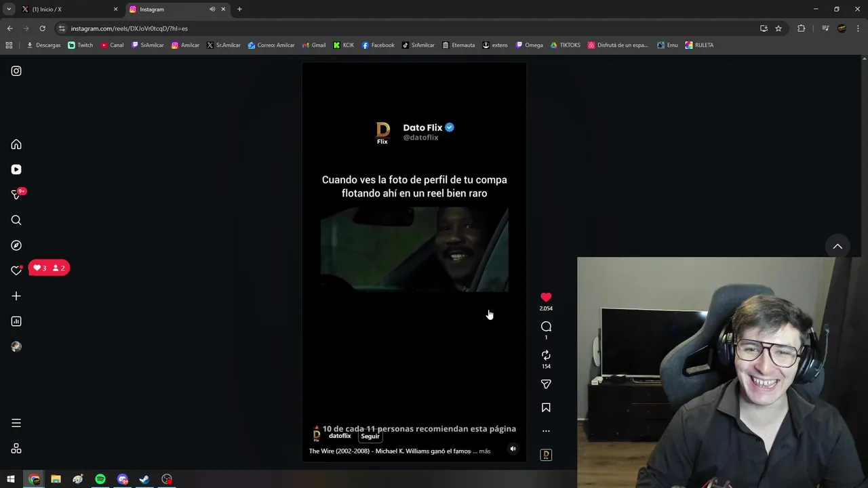Expand the tab search dropdown
Screen dimensions: 868x488
coord(9,9)
